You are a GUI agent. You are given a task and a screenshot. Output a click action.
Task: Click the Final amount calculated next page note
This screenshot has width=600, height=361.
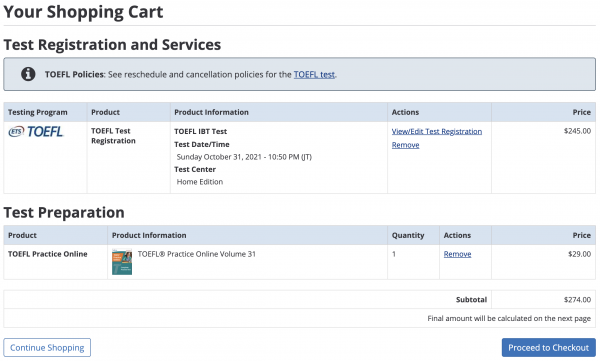[x=509, y=319]
